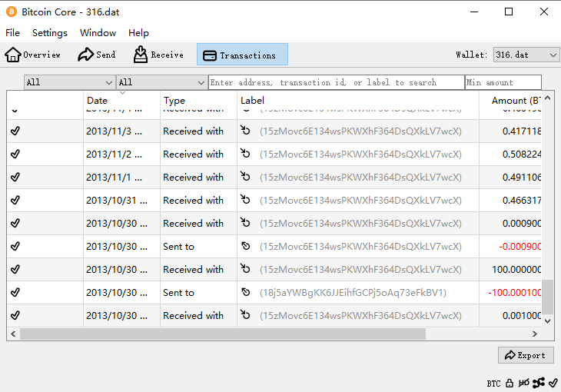Click confirmed checkmark of 2013/11/3 transaction
The width and height of the screenshot is (561, 392).
tap(15, 131)
